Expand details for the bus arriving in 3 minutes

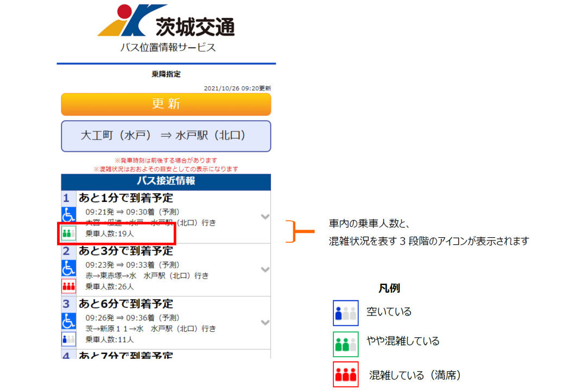pos(265,268)
